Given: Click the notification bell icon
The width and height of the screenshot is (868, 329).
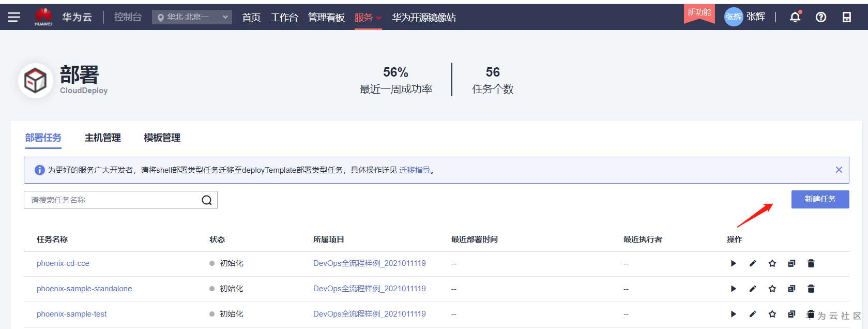Looking at the screenshot, I should tap(795, 17).
